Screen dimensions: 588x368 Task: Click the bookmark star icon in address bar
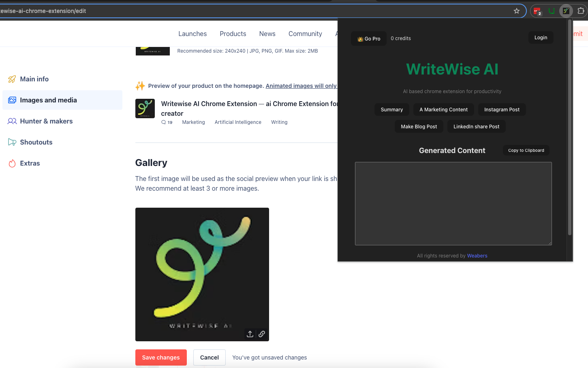pyautogui.click(x=516, y=11)
